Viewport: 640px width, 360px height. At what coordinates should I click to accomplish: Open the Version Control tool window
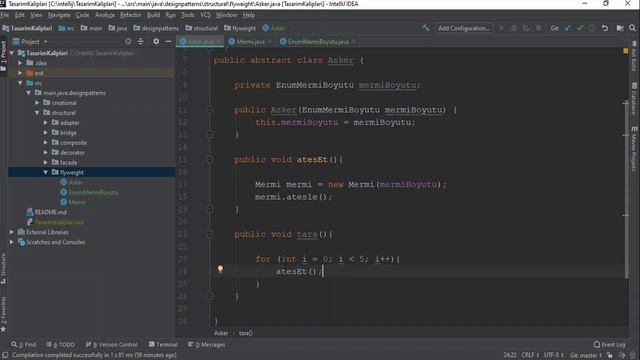click(111, 344)
